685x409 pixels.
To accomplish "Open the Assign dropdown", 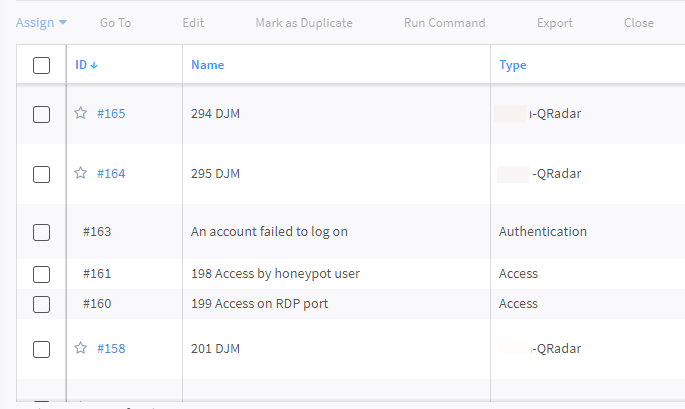I will tap(41, 22).
